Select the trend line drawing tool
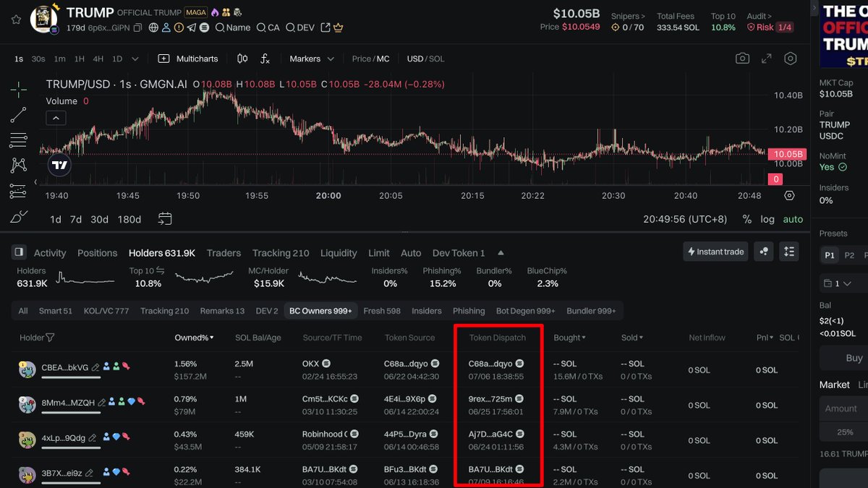 click(20, 114)
